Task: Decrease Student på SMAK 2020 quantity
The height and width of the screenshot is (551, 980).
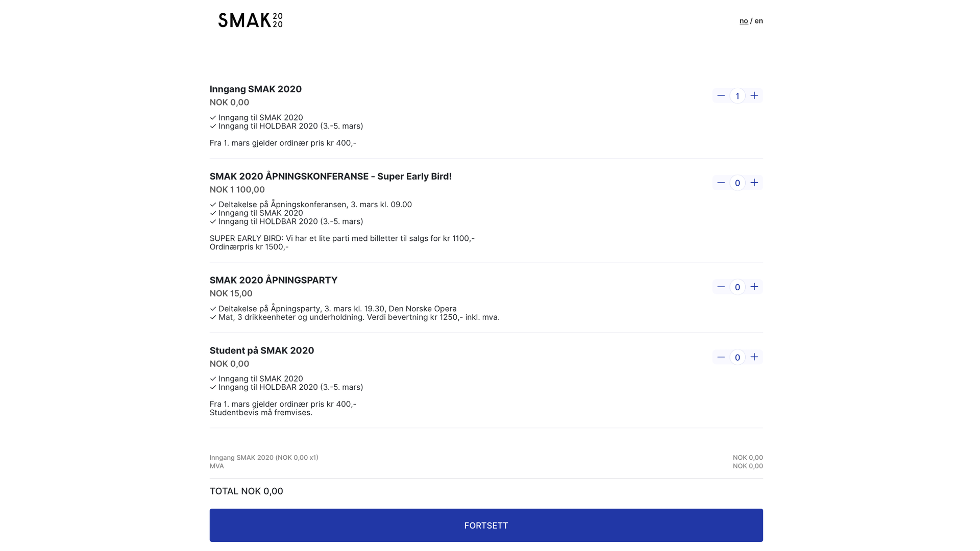Action: click(x=721, y=357)
